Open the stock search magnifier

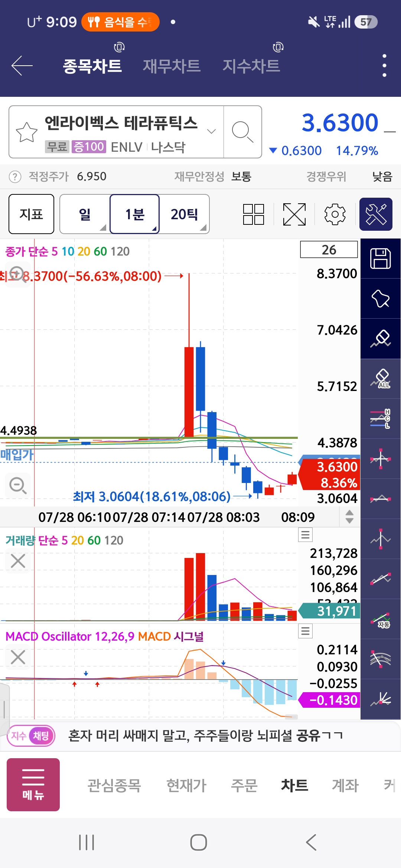click(x=242, y=132)
